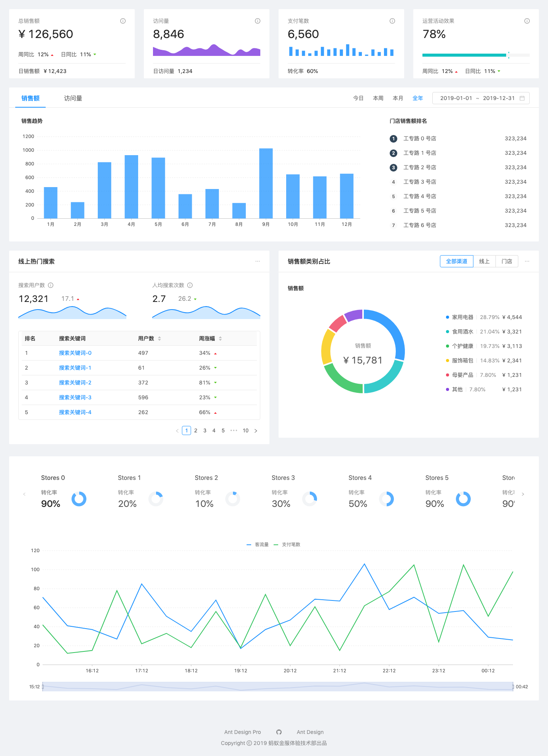This screenshot has width=548, height=756.
Task: Open more menu on 销售额类别占比 card
Action: coord(527,261)
